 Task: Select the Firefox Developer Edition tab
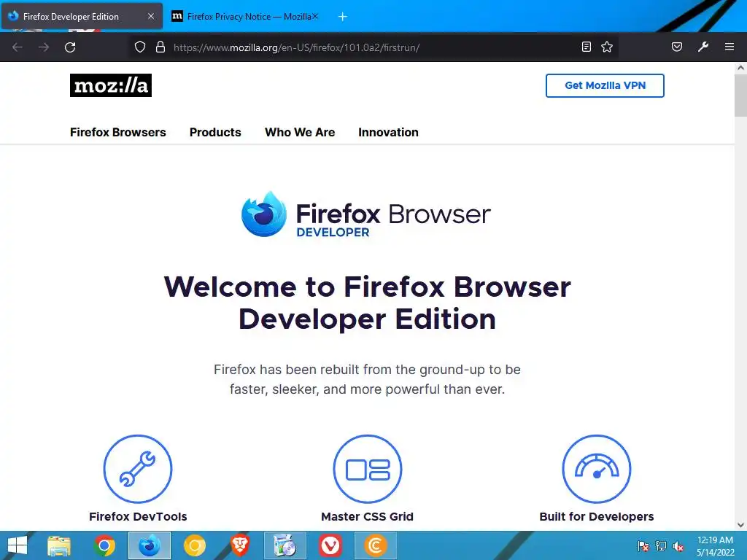coord(82,17)
